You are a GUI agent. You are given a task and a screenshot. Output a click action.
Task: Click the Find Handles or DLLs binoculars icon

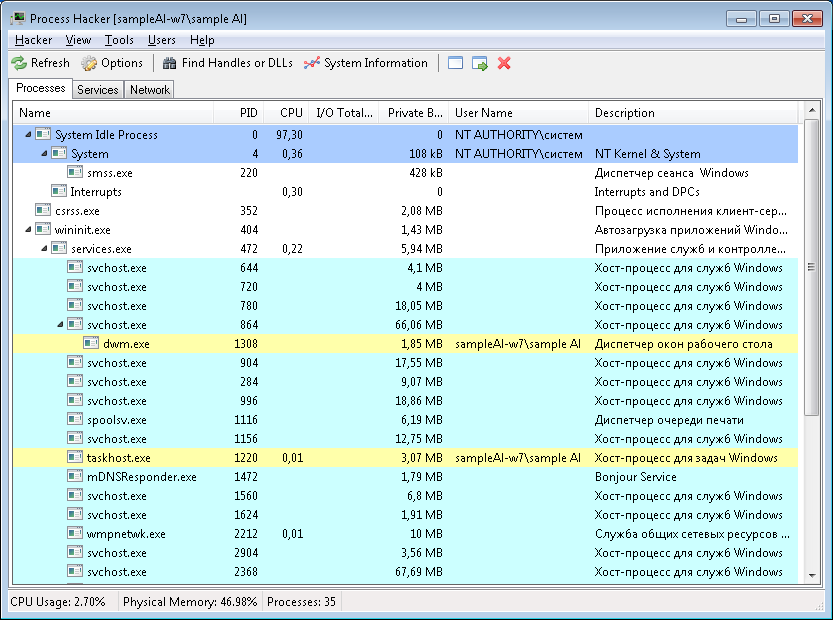(170, 63)
